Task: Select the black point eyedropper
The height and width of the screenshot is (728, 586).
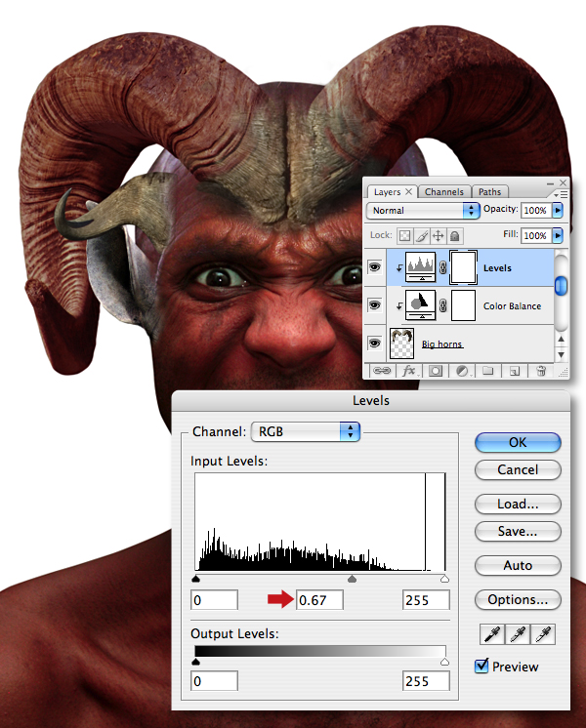Action: (x=492, y=634)
